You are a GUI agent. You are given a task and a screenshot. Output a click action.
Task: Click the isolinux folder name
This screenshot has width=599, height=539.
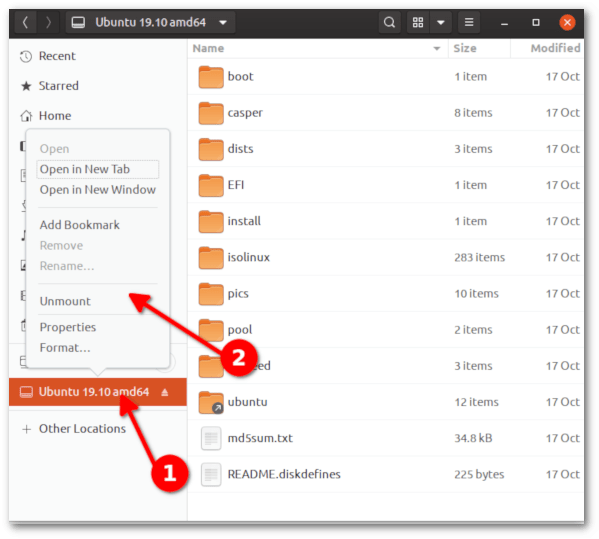[x=249, y=257]
